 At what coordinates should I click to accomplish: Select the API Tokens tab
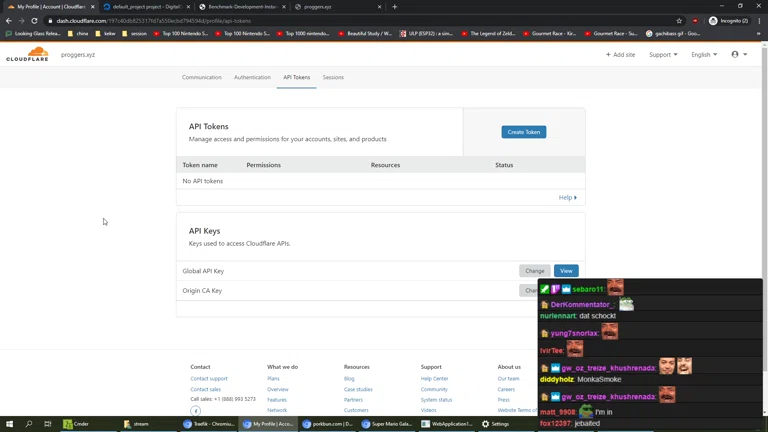tap(296, 77)
